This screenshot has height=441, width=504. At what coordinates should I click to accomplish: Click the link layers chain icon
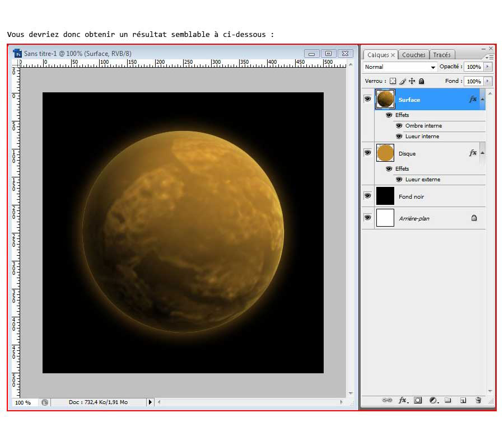387,401
